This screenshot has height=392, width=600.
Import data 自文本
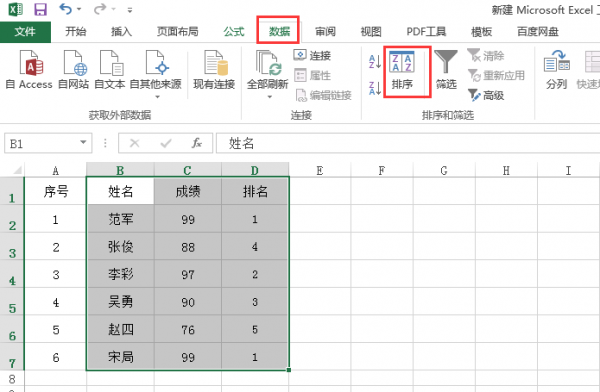click(110, 70)
